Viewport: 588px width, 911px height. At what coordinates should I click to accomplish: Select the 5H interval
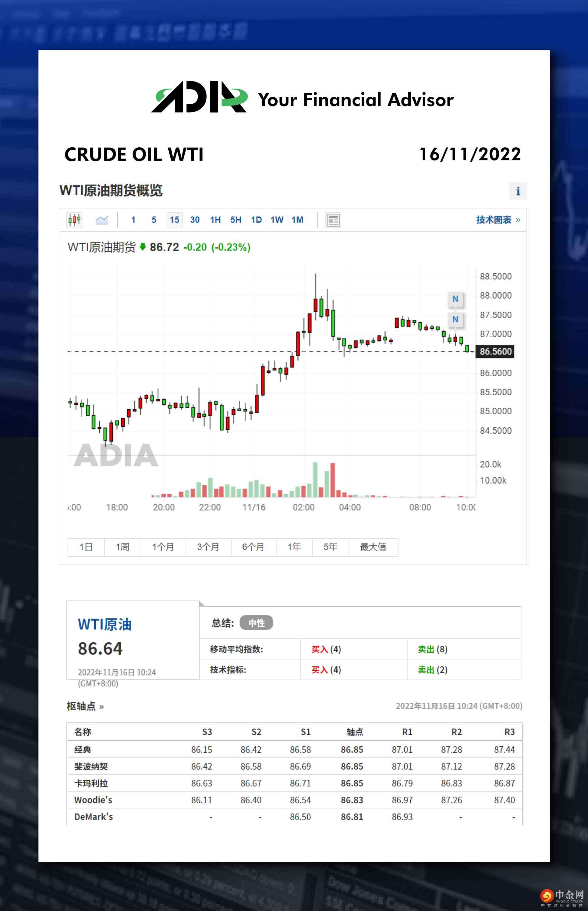pyautogui.click(x=236, y=220)
